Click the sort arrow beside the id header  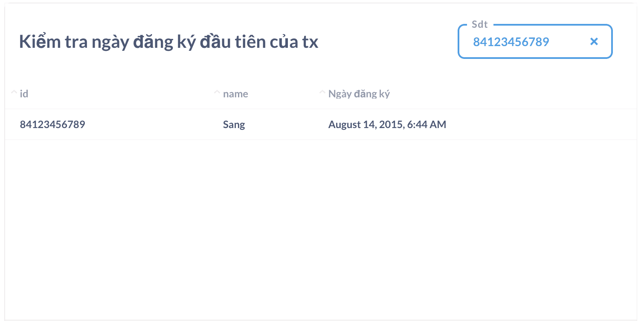(x=14, y=92)
